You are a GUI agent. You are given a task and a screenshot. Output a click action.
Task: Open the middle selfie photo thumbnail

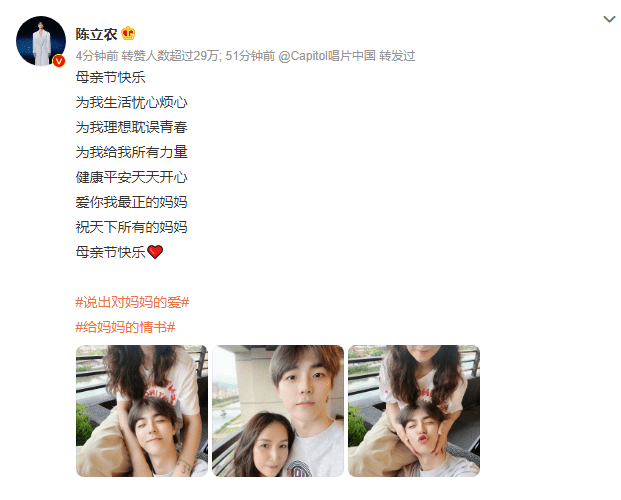coord(278,411)
